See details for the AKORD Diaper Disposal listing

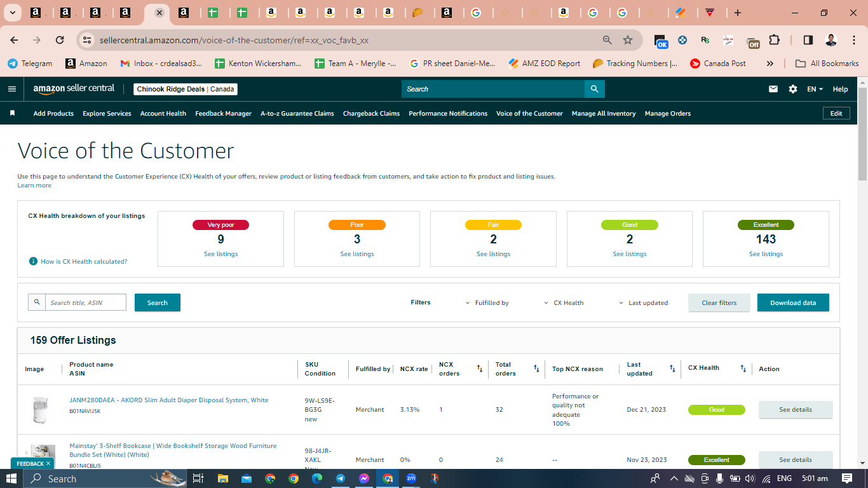[796, 410]
